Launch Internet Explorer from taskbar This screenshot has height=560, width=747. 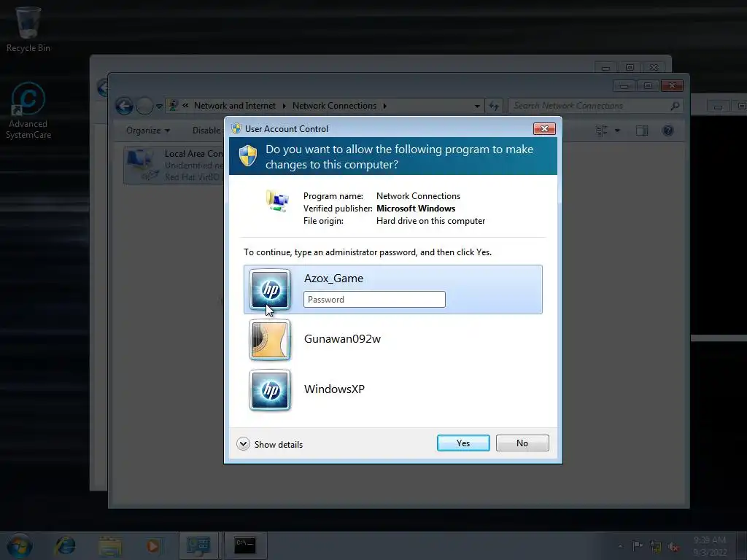[65, 545]
